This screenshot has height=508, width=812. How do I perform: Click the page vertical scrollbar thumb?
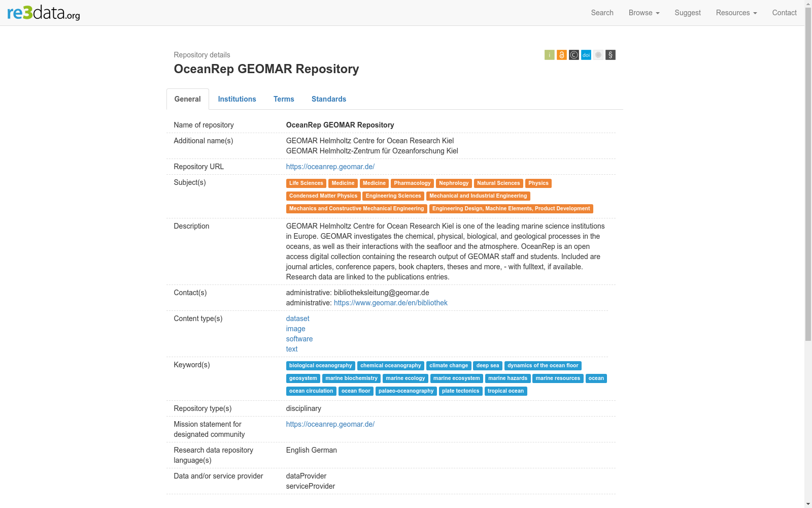click(808, 174)
